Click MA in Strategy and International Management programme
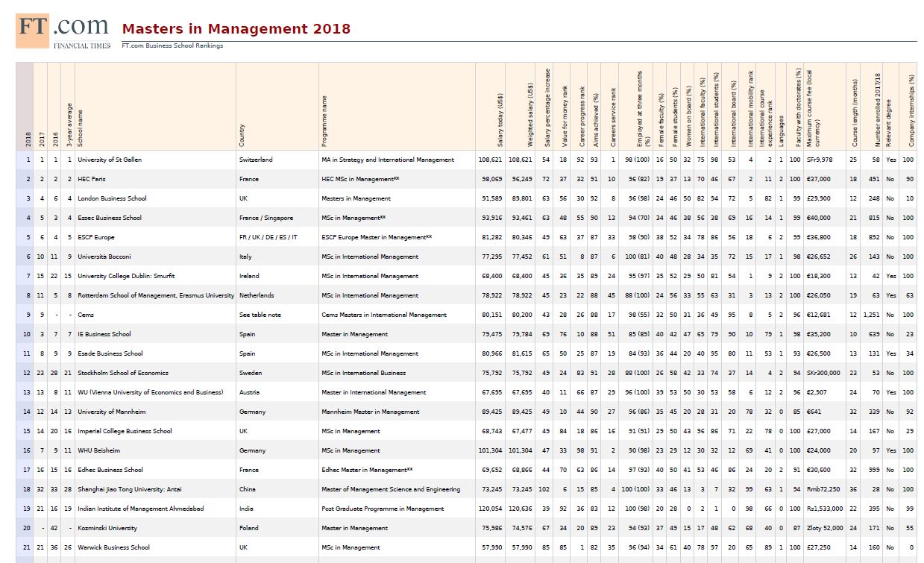The height and width of the screenshot is (563, 924). point(388,160)
